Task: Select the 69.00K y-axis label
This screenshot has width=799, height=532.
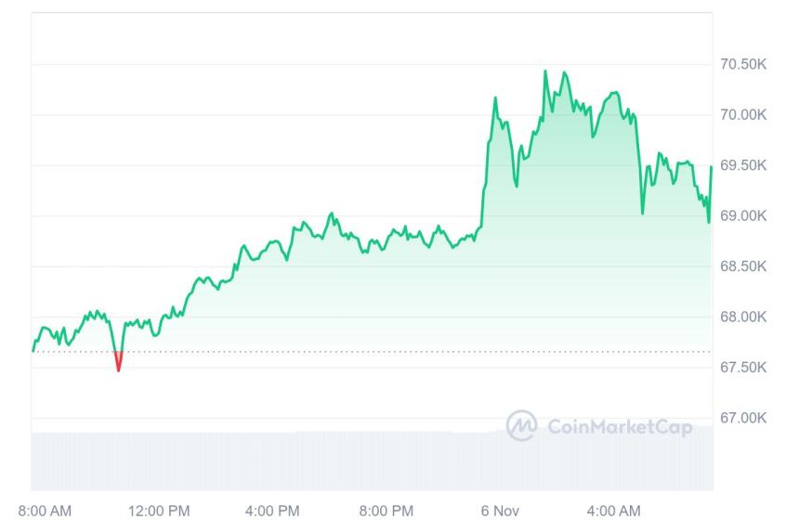Action: (x=742, y=215)
